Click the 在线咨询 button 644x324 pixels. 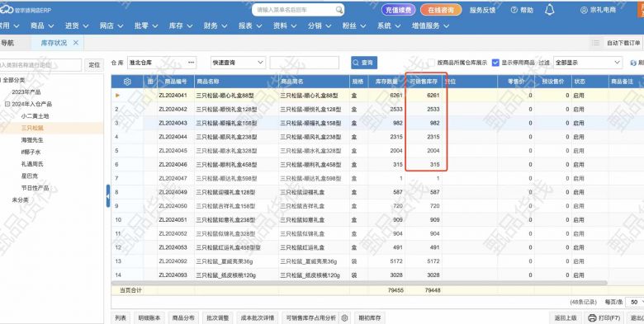[x=441, y=10]
